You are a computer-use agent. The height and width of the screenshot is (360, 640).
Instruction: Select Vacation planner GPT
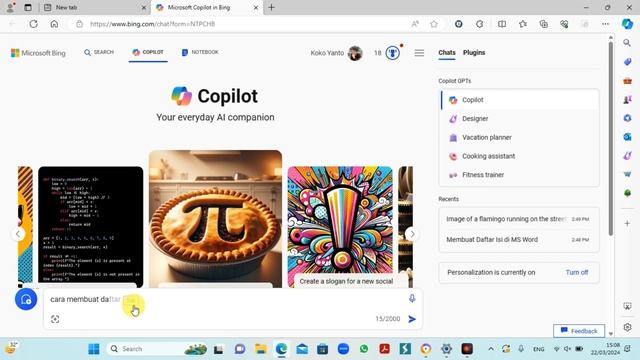pos(519,138)
